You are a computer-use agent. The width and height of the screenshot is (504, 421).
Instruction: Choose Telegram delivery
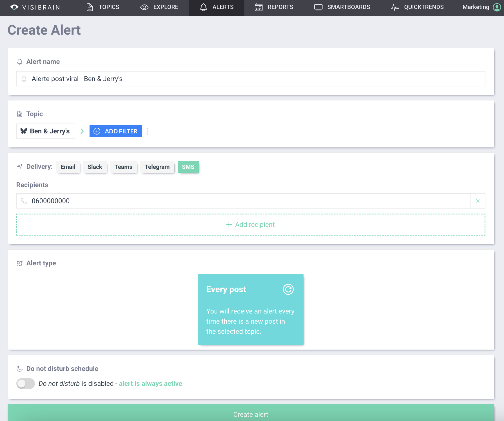click(x=157, y=167)
